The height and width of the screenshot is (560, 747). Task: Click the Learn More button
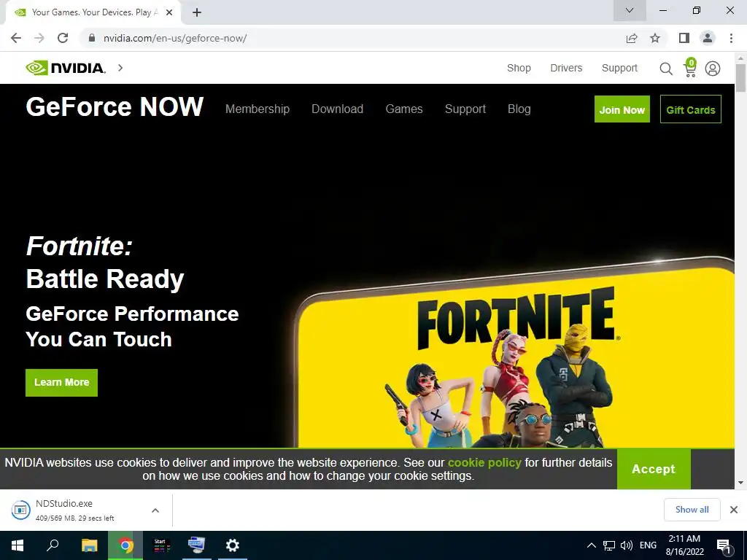(x=61, y=382)
